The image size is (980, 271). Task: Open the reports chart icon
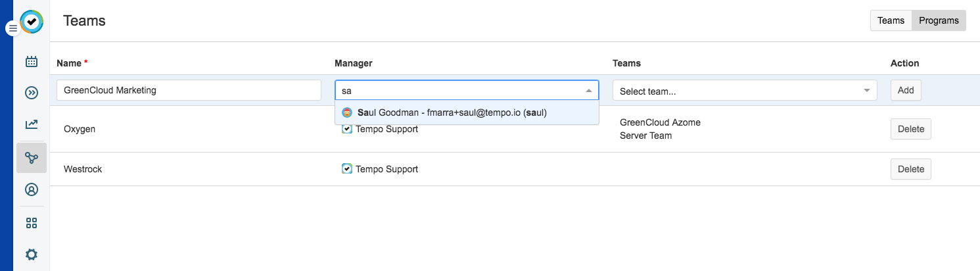(32, 124)
